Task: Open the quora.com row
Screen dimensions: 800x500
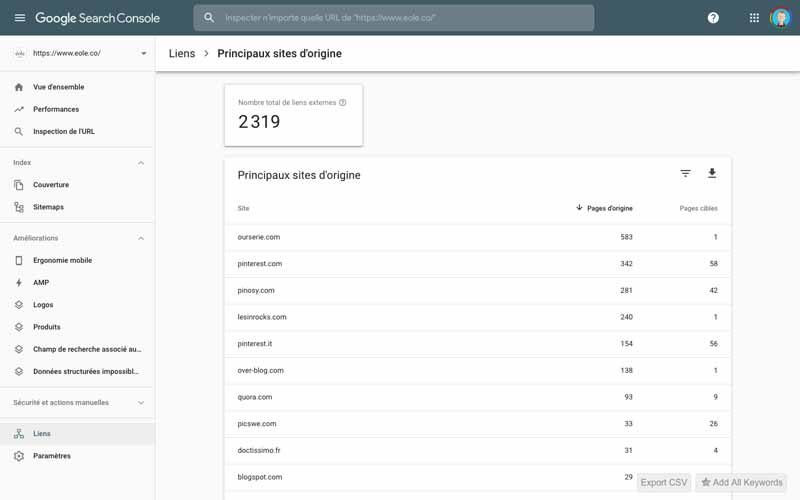Action: tap(478, 397)
